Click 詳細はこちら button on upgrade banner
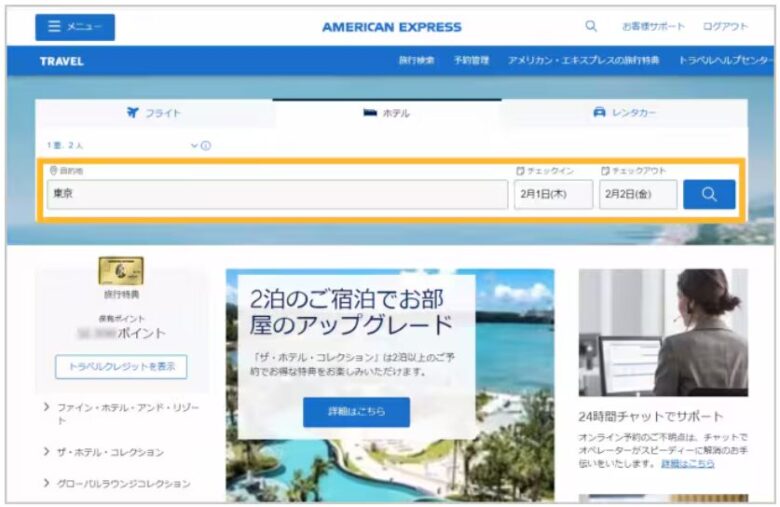Viewport: 780px width, 507px height. pyautogui.click(x=356, y=412)
